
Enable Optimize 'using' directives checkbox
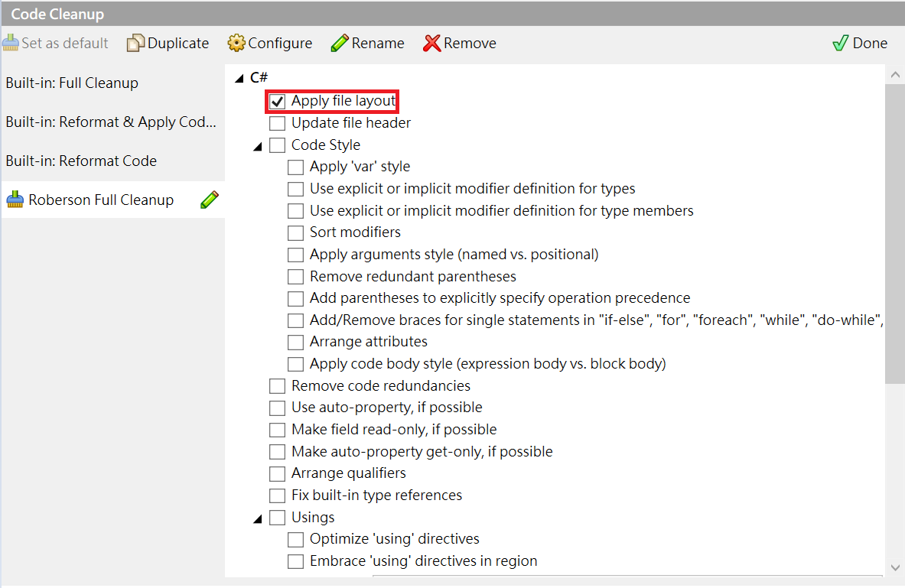(x=295, y=540)
